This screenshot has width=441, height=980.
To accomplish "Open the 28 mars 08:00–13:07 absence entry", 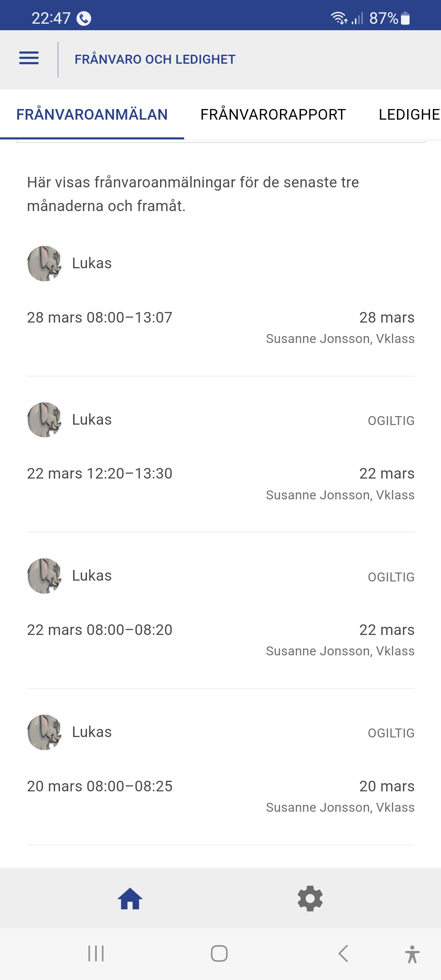I will click(x=100, y=318).
